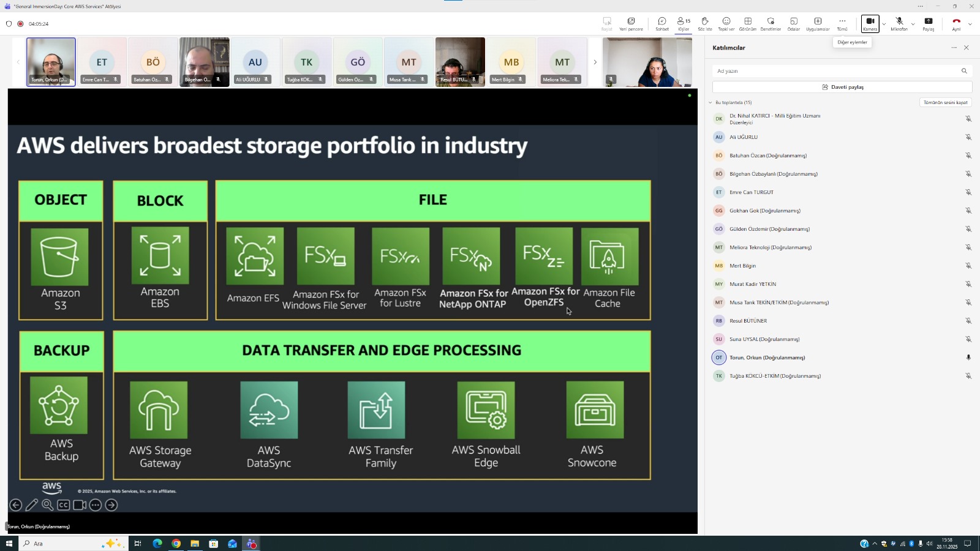Toggle CC captions on slide controls
This screenshot has height=551, width=980.
(64, 505)
